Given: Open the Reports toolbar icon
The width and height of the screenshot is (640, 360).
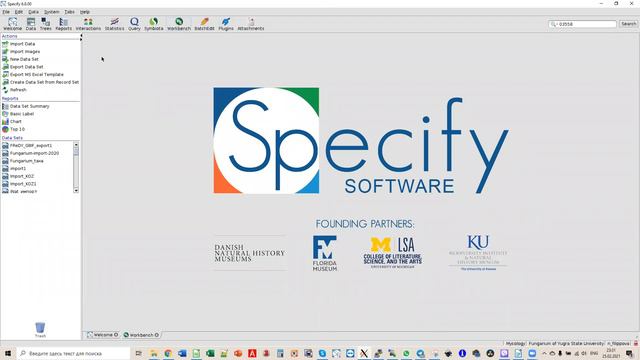Looking at the screenshot, I should (64, 24).
